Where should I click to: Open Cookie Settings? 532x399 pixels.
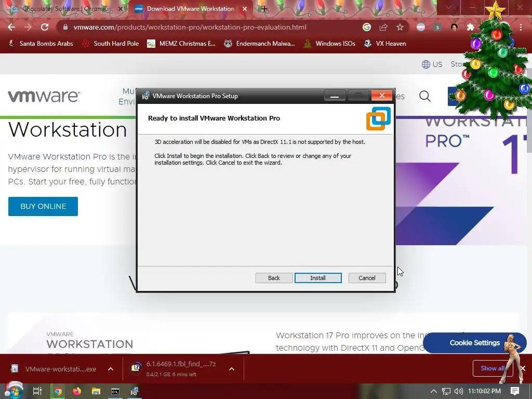click(x=474, y=343)
